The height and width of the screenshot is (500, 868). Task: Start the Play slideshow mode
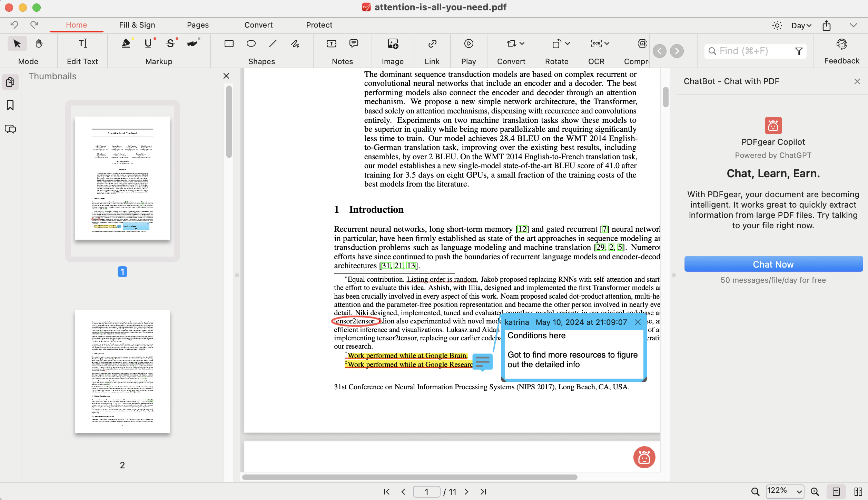click(468, 44)
